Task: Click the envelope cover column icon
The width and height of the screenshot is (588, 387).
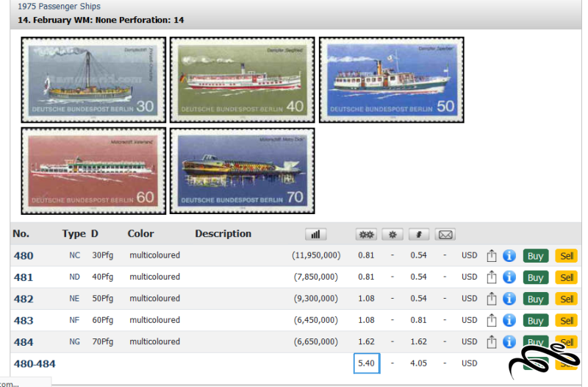Action: 445,235
